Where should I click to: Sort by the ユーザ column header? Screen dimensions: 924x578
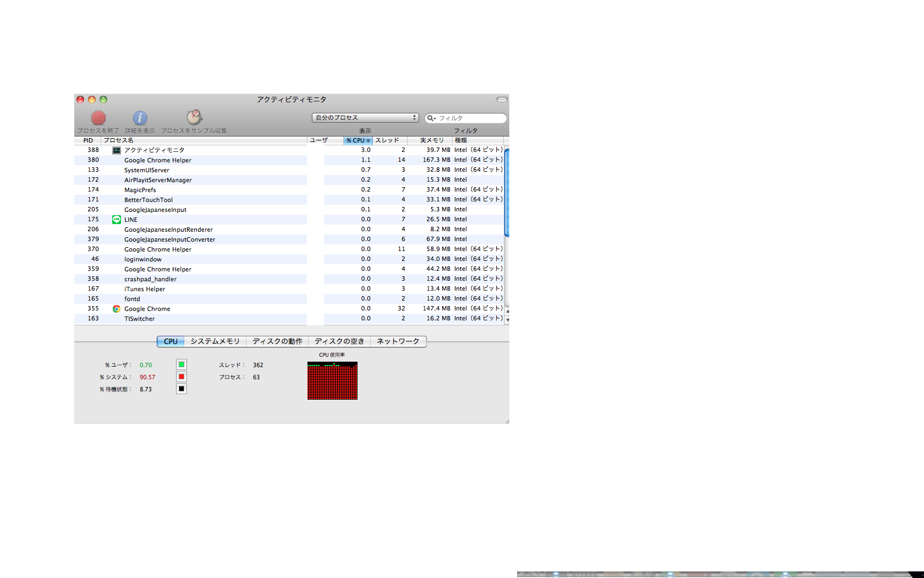(326, 140)
